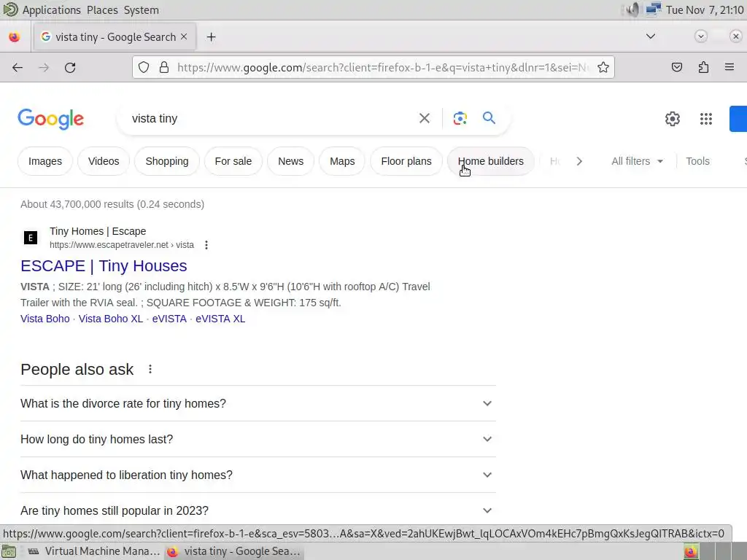Click the pinned Firefox icon in the tab bar
Screen dimensions: 747x560
tap(15, 37)
